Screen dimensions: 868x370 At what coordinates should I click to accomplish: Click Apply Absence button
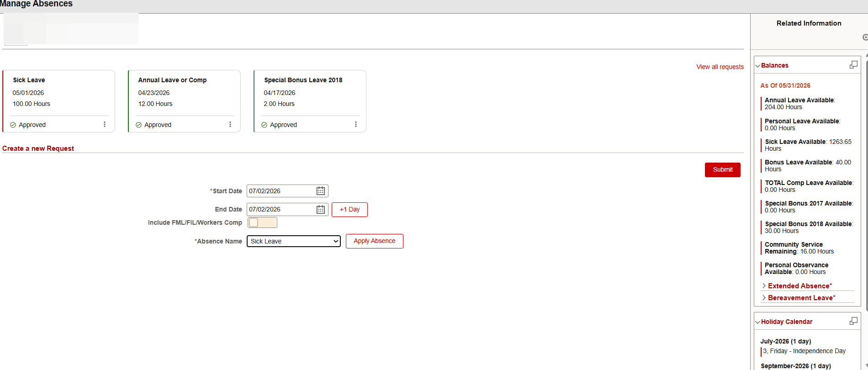pos(375,241)
